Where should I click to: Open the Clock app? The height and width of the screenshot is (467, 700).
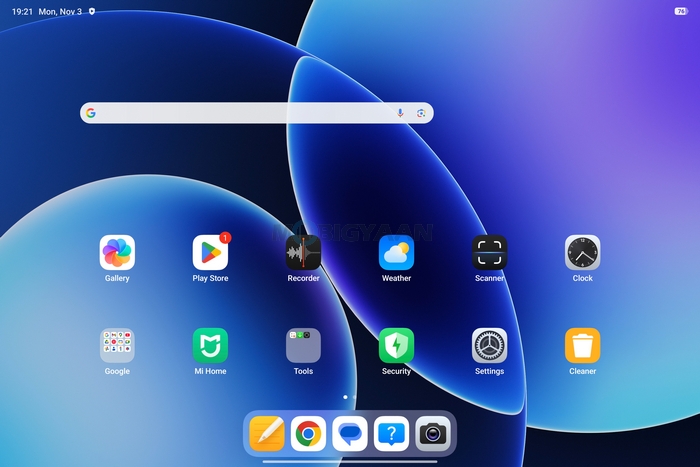pyautogui.click(x=583, y=253)
